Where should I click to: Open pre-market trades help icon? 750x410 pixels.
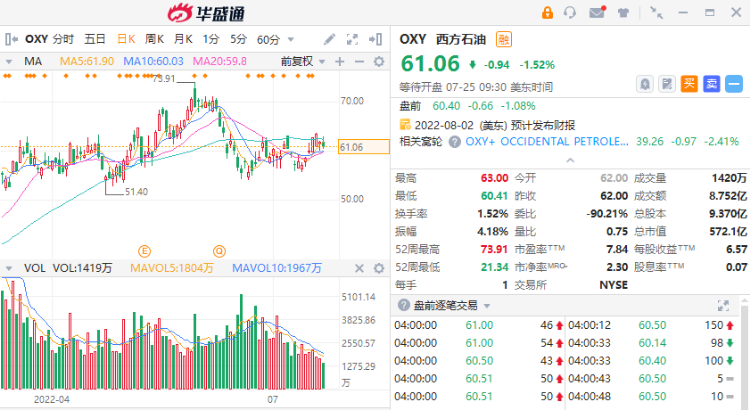(x=404, y=305)
